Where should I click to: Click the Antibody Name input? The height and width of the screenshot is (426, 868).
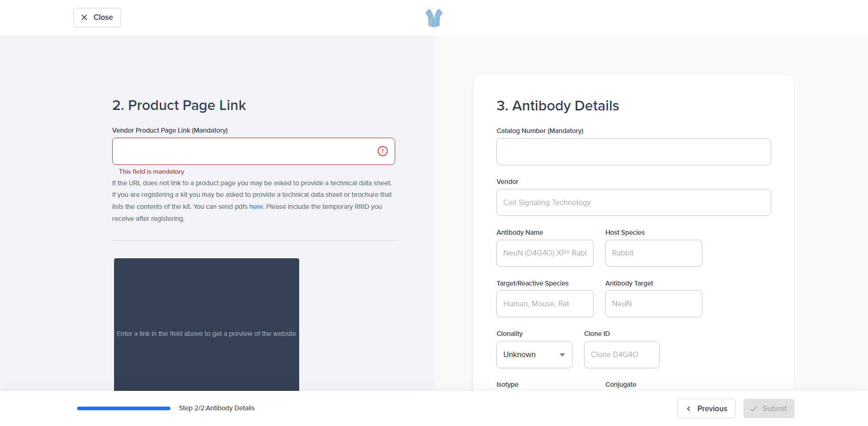pyautogui.click(x=545, y=253)
